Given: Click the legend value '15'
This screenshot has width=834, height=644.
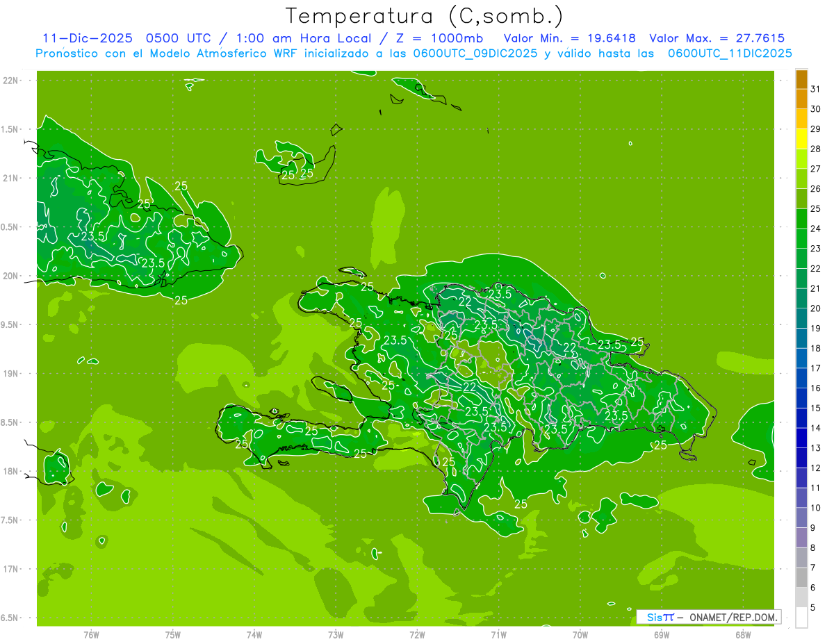Looking at the screenshot, I should 815,408.
